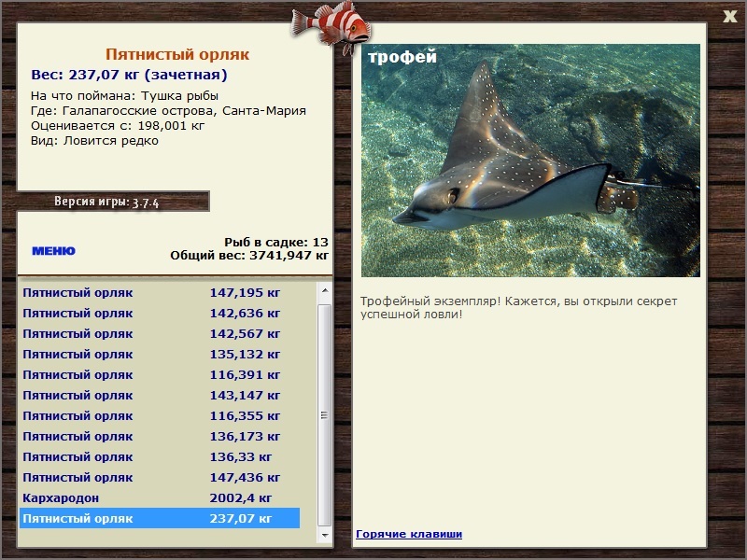Click the striped red fish icon
Screen dimensions: 747x560
331,26
